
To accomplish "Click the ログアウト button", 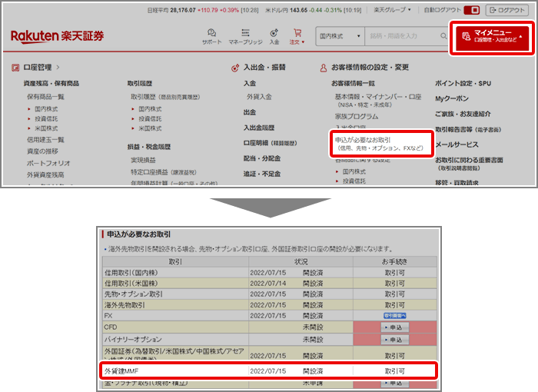I will coord(506,10).
